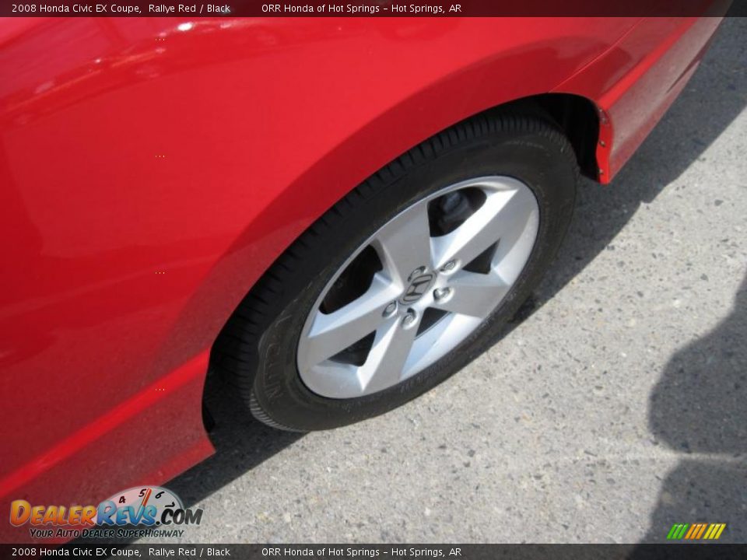Viewport: 747px width, 560px height.
Task: Click the bottom 'Rallye Red / Black' caption text
Action: pos(189,552)
